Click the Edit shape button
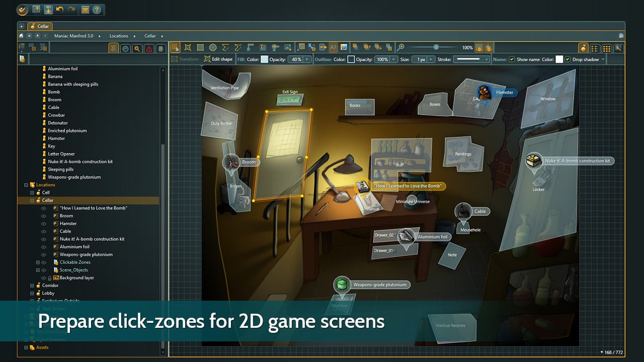This screenshot has height=362, width=644. (218, 59)
